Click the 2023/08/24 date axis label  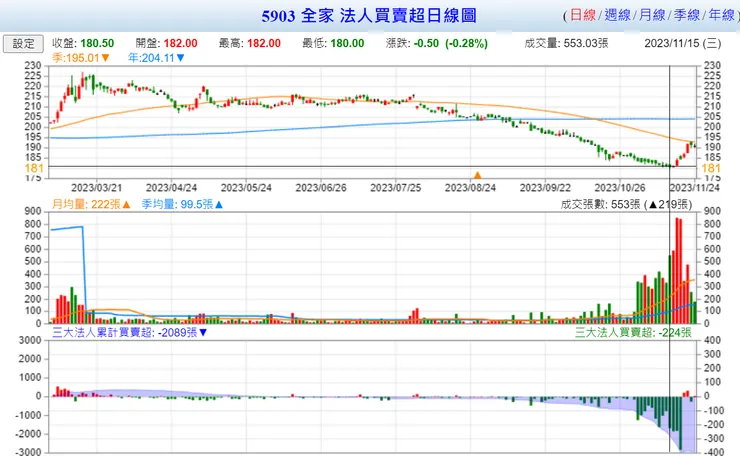(x=470, y=188)
